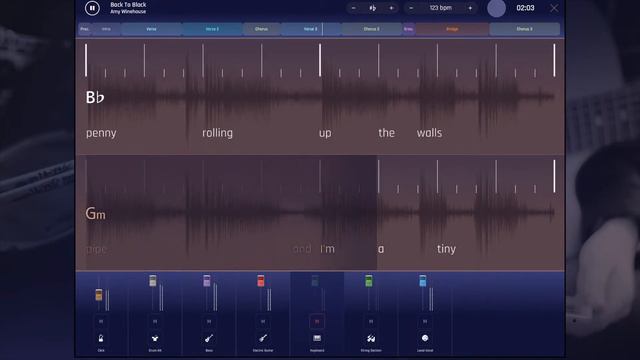Raise the key transpose with plus
The width and height of the screenshot is (640, 360).
(391, 8)
